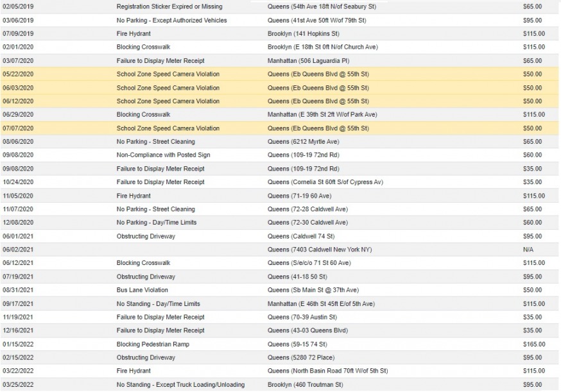Image resolution: width=561 pixels, height=392 pixels.
Task: Click the 06/29/2020 date cell
Action: tap(18, 115)
